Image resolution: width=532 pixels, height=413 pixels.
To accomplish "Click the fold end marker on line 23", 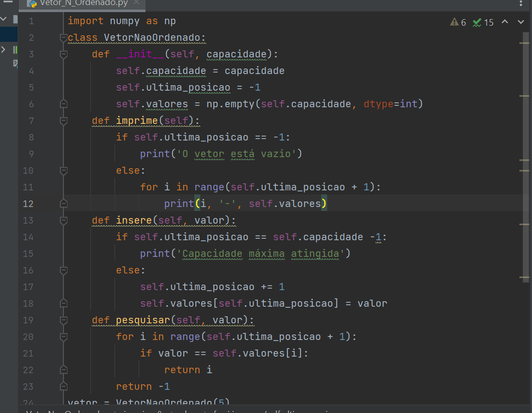I will tap(63, 386).
